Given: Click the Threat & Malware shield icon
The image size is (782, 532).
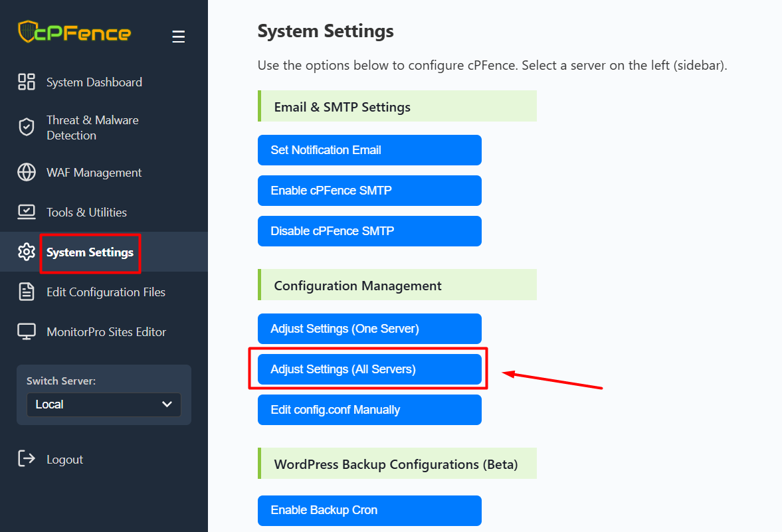Looking at the screenshot, I should point(27,128).
